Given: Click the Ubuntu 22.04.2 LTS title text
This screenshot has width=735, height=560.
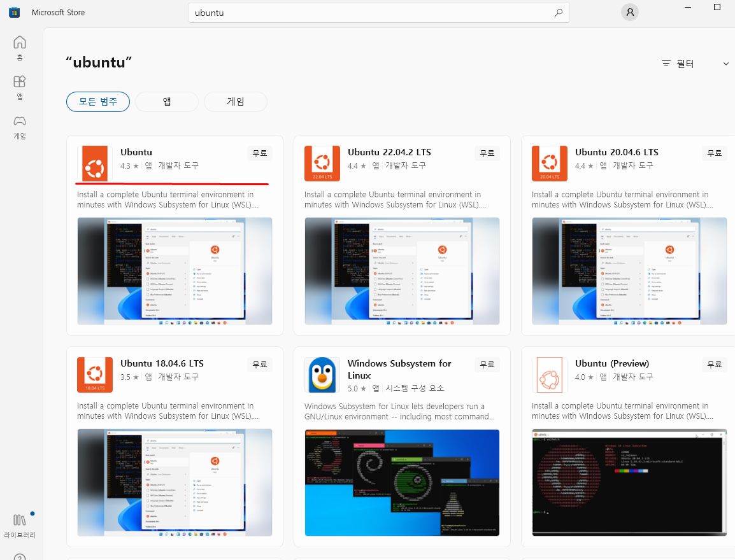Looking at the screenshot, I should 389,152.
